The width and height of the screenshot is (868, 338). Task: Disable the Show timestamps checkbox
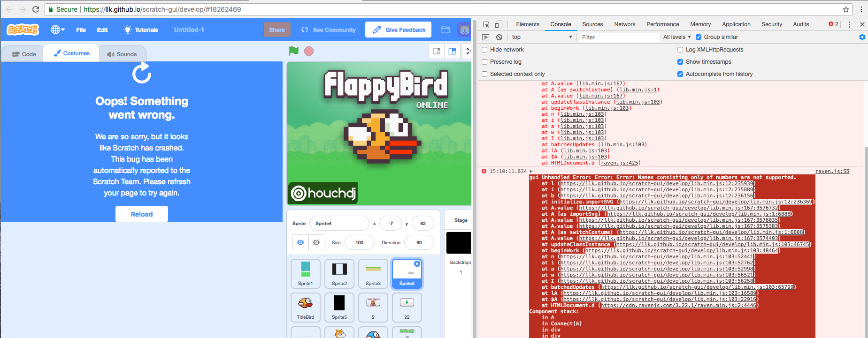pyautogui.click(x=680, y=62)
